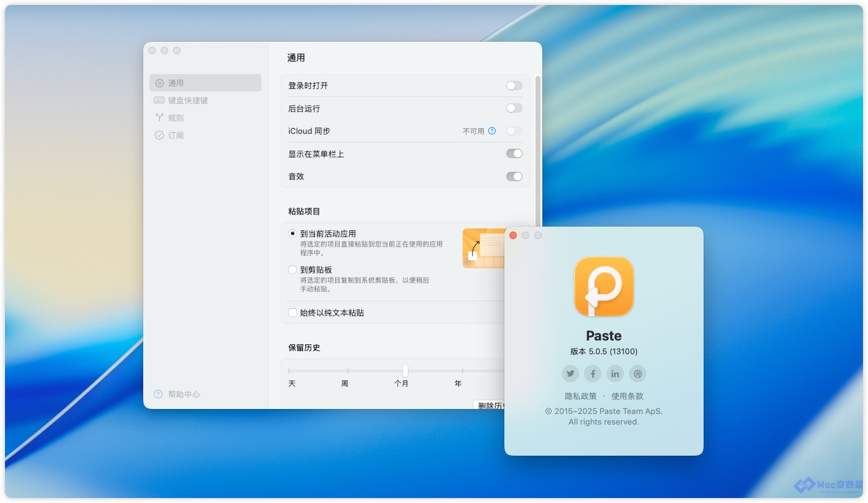Click the paste illustration thumbnail
The height and width of the screenshot is (503, 868).
(484, 248)
